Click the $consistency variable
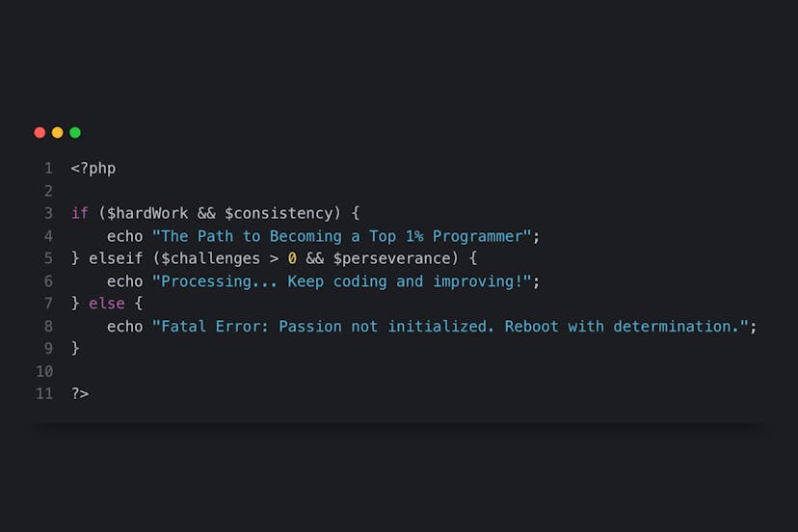The image size is (798, 532). pos(279,213)
